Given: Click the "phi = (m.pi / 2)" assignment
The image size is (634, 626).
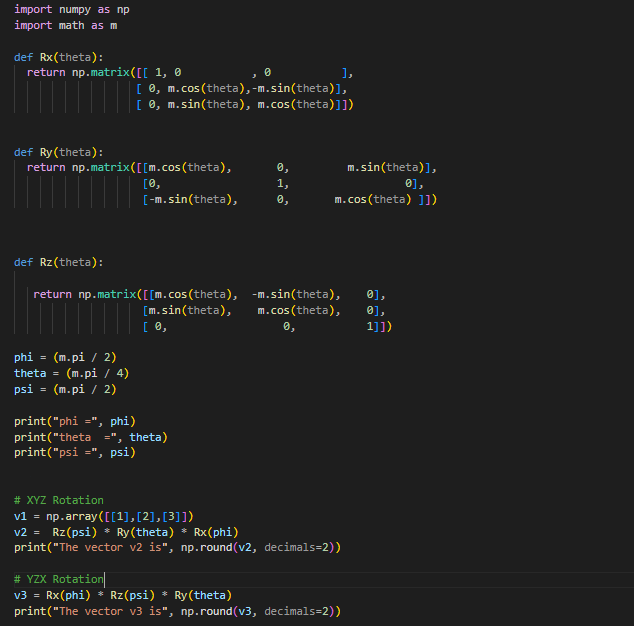Looking at the screenshot, I should tap(65, 357).
